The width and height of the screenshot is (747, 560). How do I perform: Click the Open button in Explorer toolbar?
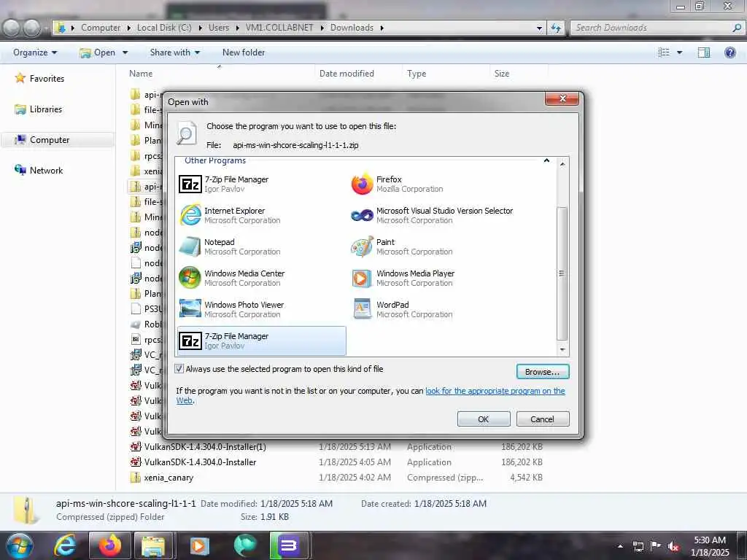pos(98,52)
